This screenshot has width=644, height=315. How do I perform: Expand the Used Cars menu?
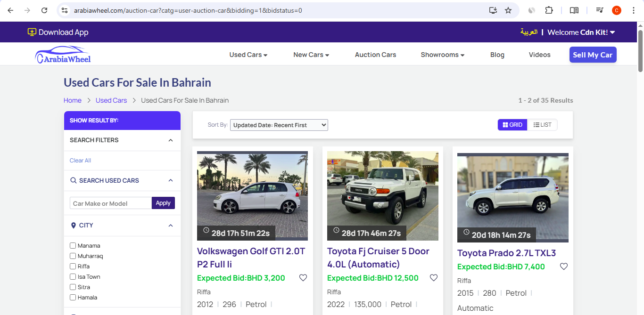pos(248,55)
